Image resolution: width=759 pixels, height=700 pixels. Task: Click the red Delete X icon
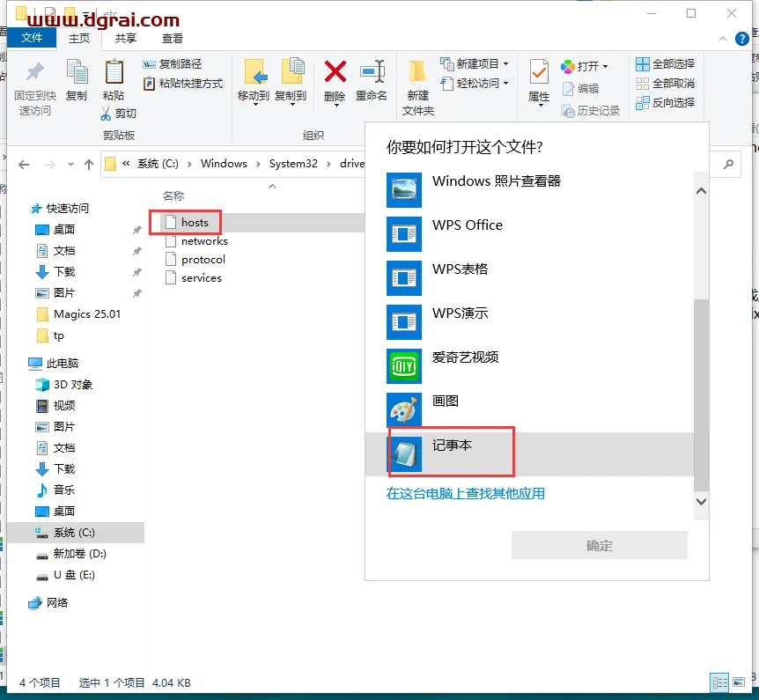[x=335, y=71]
